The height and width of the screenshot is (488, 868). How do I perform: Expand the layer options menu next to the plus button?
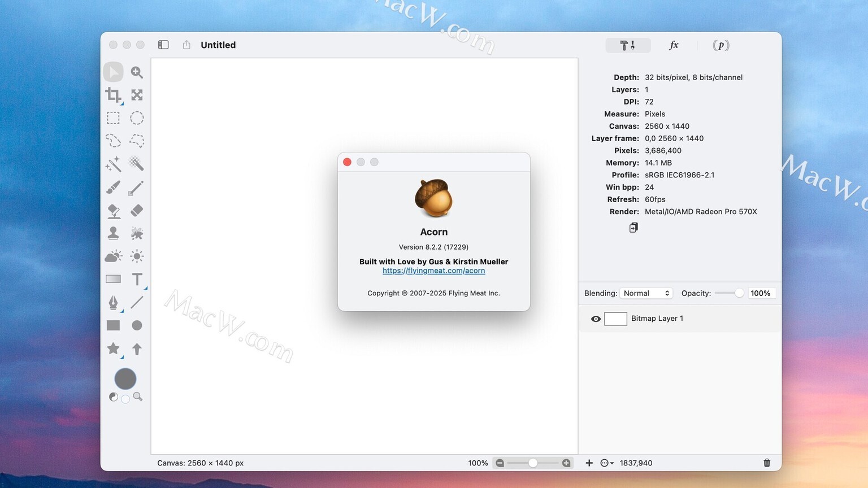(x=607, y=463)
